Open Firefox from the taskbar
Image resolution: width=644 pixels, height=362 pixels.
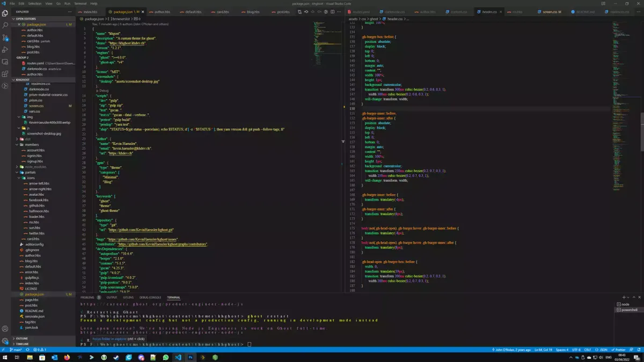pos(67,357)
